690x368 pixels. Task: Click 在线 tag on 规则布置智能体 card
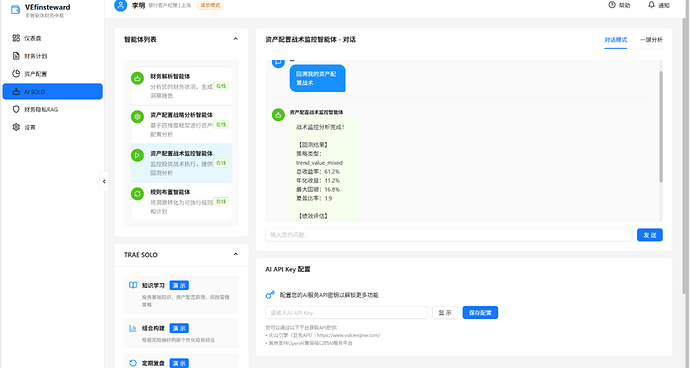pos(221,202)
